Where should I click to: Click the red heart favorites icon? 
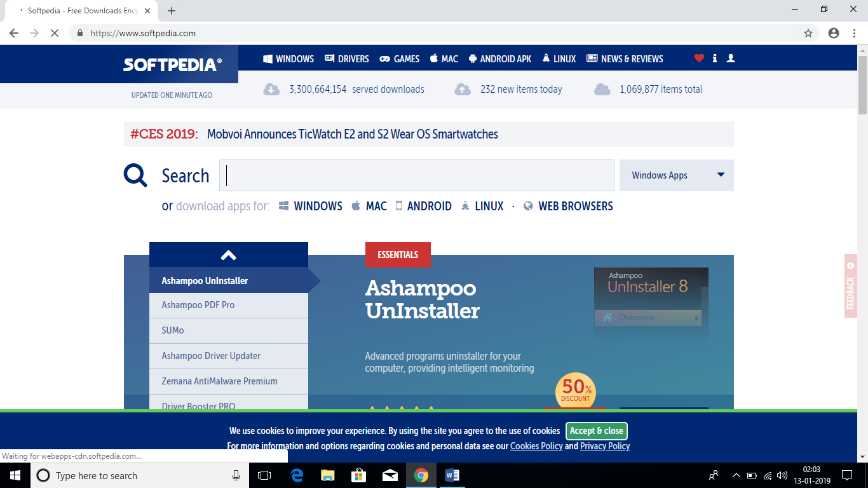(699, 58)
